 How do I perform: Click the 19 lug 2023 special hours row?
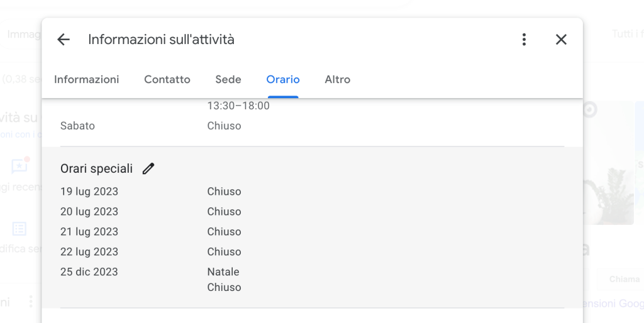point(312,192)
